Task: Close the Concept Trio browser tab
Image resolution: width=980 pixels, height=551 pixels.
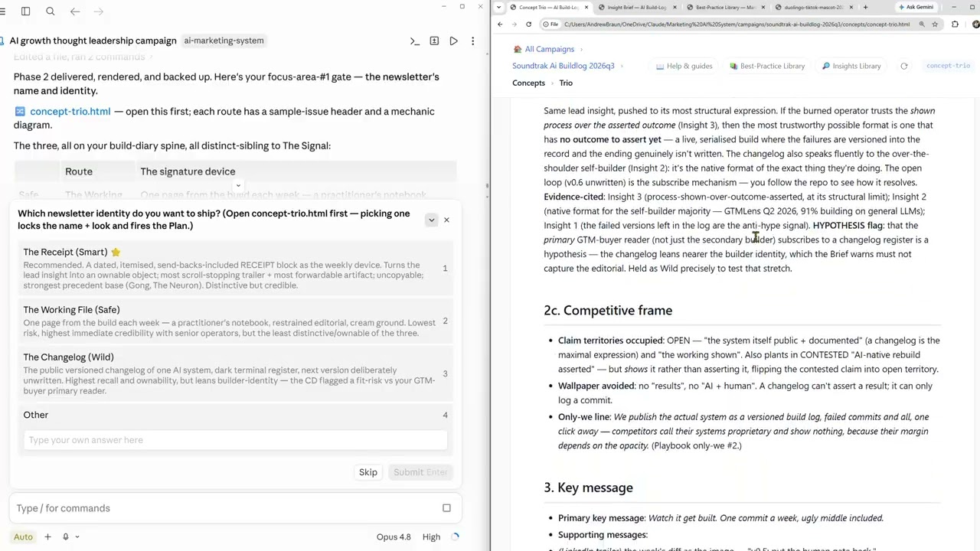Action: (x=586, y=7)
